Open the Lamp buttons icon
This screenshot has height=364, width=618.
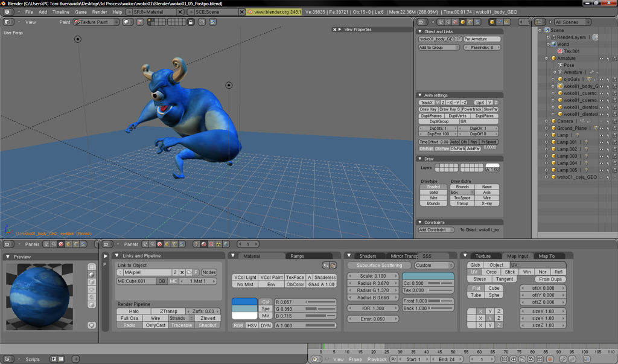[196, 244]
